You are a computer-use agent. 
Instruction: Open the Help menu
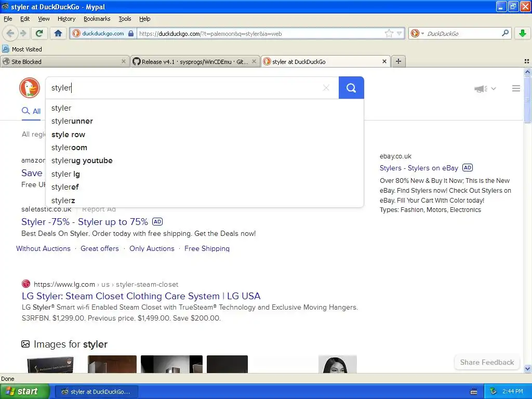tap(144, 19)
